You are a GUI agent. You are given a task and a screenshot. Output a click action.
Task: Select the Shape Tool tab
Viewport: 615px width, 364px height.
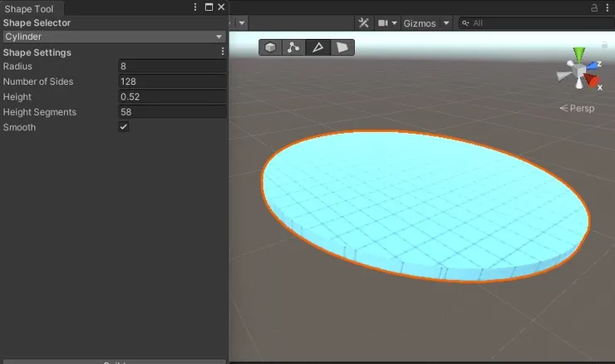pyautogui.click(x=29, y=7)
